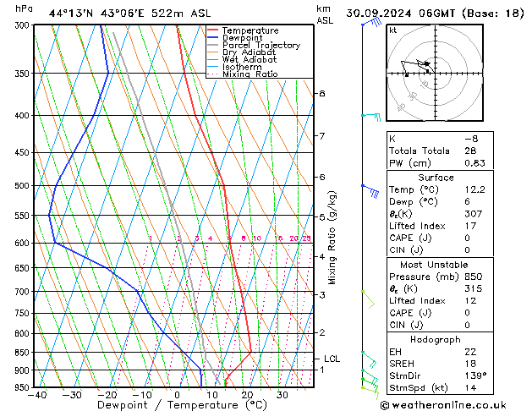This screenshot has width=532, height=411.
Task: Click the -20 temperature axis label
Action: click(x=107, y=395)
